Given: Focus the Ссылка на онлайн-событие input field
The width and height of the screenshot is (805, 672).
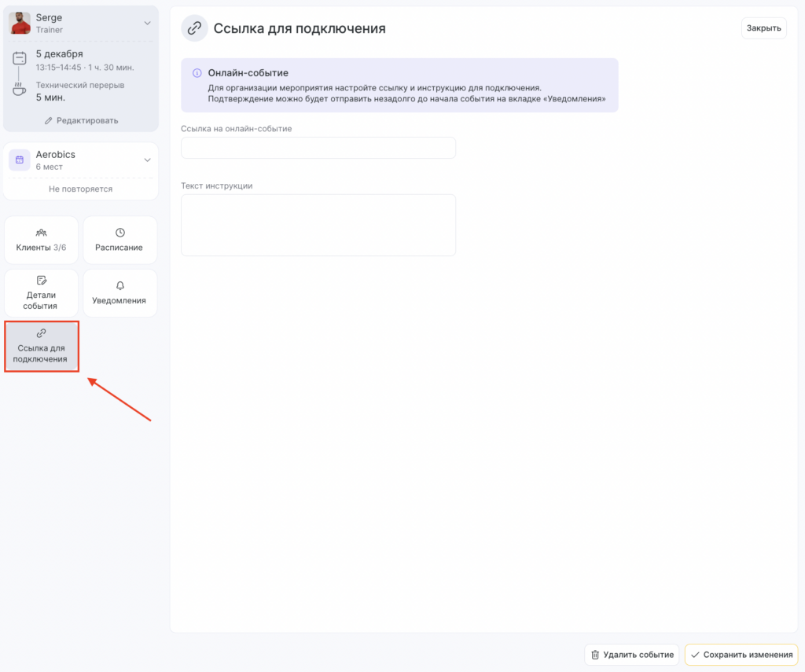Looking at the screenshot, I should click(318, 148).
